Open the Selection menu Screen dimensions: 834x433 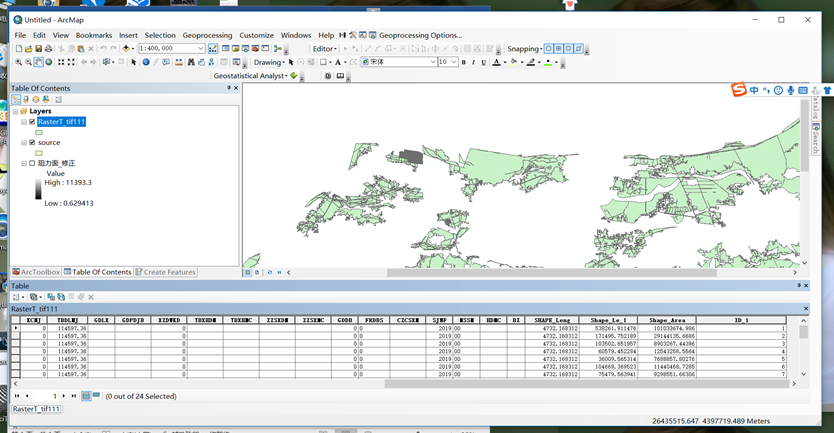[x=160, y=35]
